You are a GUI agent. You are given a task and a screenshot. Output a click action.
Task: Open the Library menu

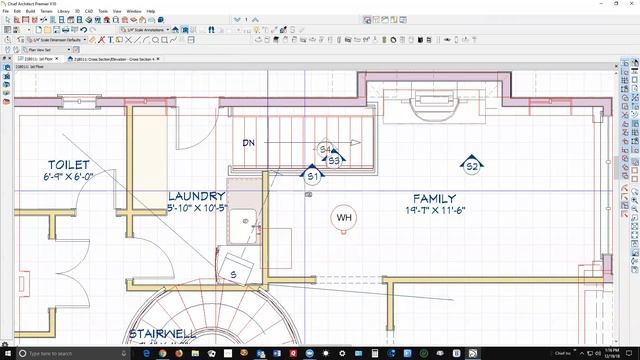point(63,11)
